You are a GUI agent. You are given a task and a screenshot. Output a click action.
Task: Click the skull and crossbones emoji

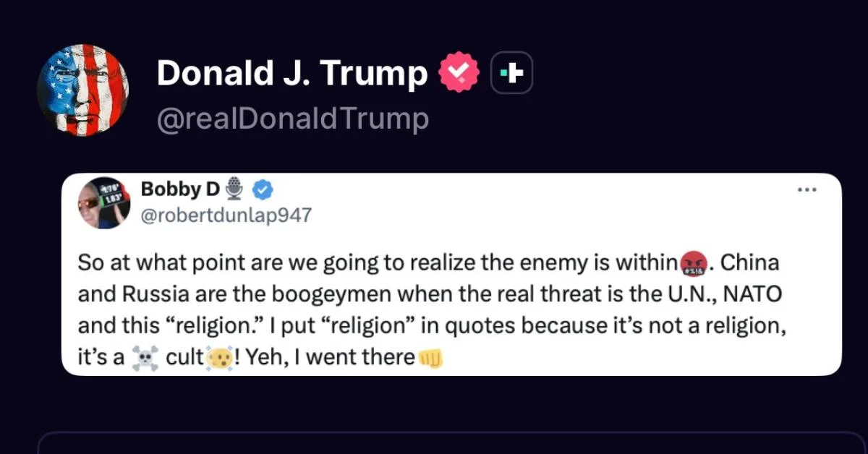coord(145,357)
